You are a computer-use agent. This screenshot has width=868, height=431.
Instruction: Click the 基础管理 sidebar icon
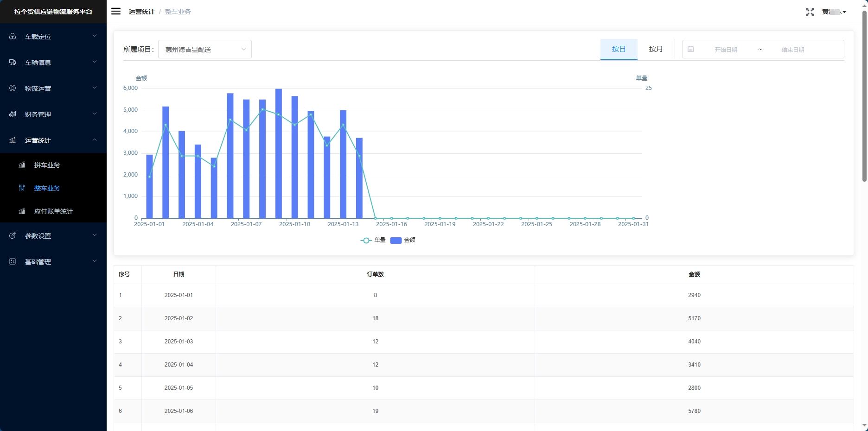point(13,261)
